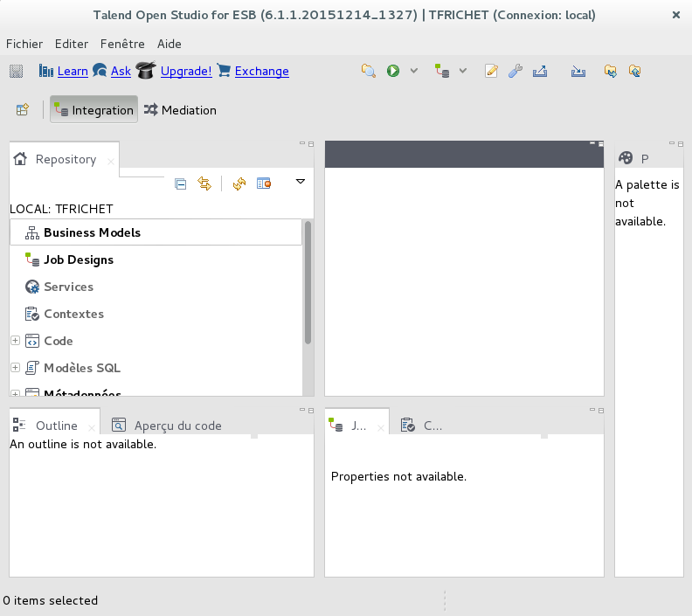692x616 pixels.
Task: Close the Repository tab
Action: pyautogui.click(x=111, y=162)
